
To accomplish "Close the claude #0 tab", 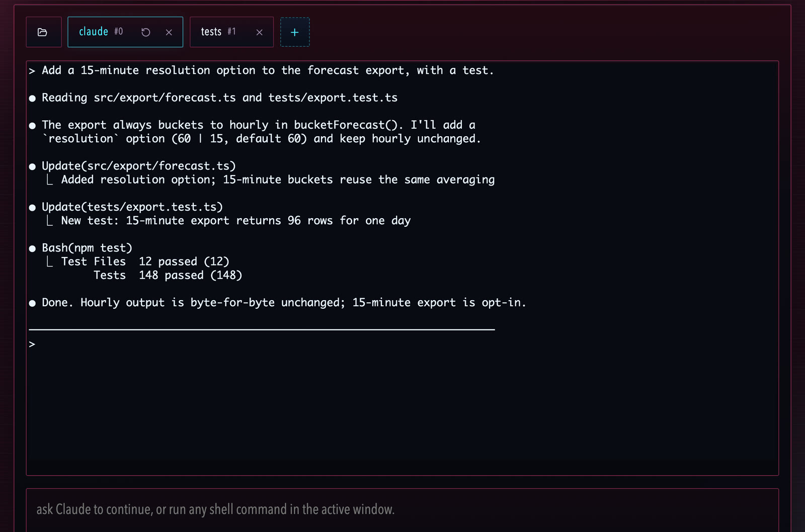I will pos(169,32).
